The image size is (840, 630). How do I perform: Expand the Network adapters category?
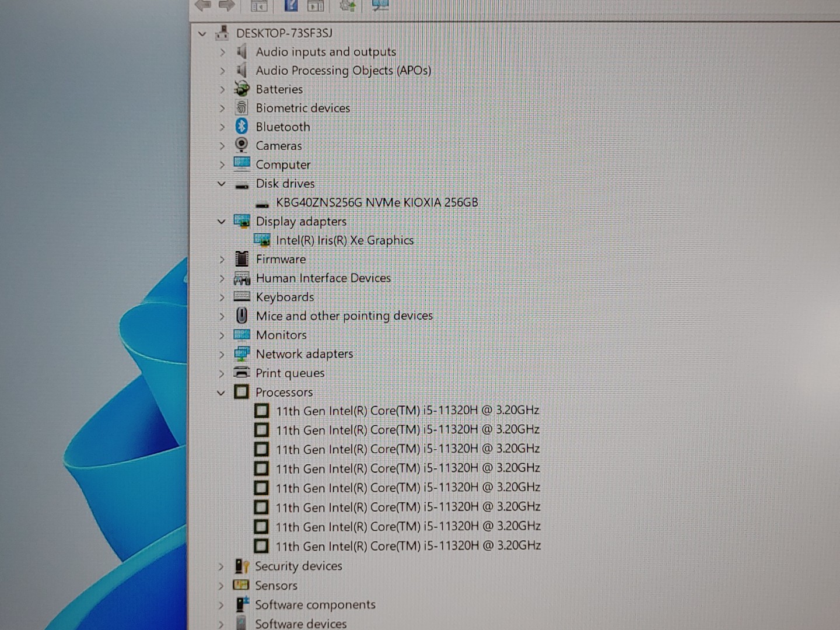pyautogui.click(x=222, y=354)
